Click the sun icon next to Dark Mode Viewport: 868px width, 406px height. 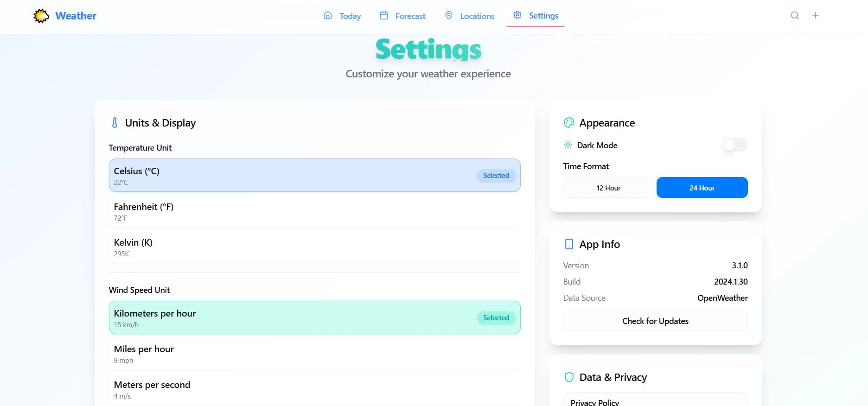[568, 145]
